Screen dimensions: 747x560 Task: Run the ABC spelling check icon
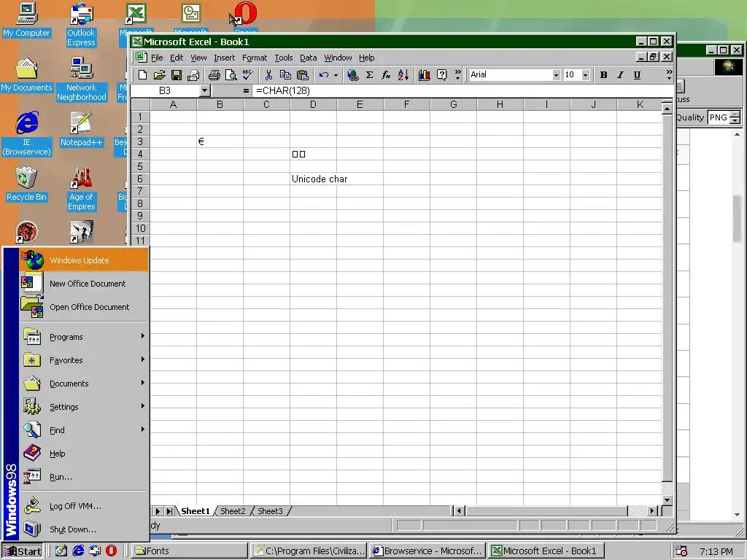pyautogui.click(x=248, y=75)
